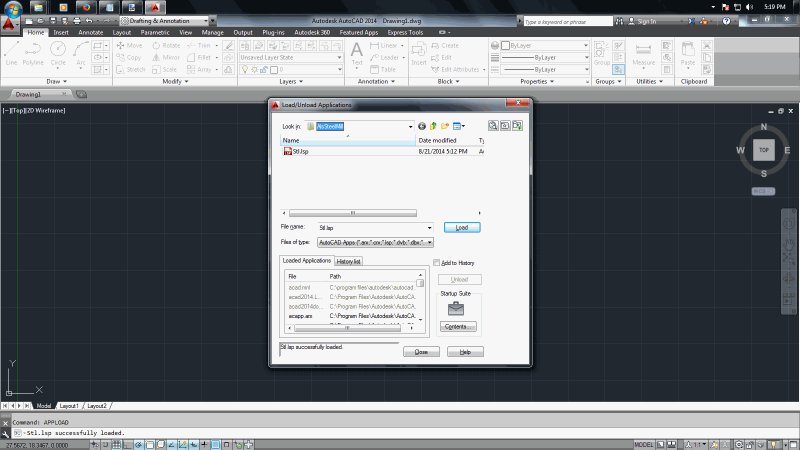This screenshot has width=800, height=450.
Task: Open the AutoCAD application menu button
Action: point(9,23)
